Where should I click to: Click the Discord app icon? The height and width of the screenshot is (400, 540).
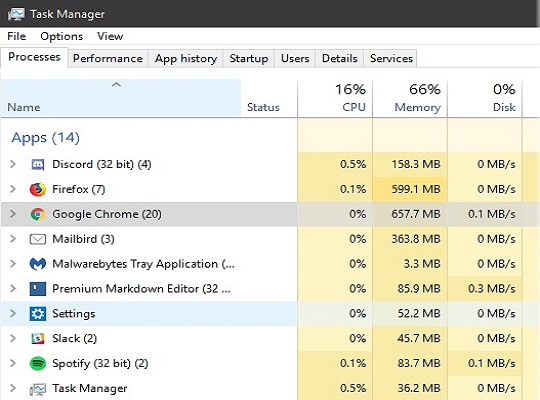[x=38, y=165]
